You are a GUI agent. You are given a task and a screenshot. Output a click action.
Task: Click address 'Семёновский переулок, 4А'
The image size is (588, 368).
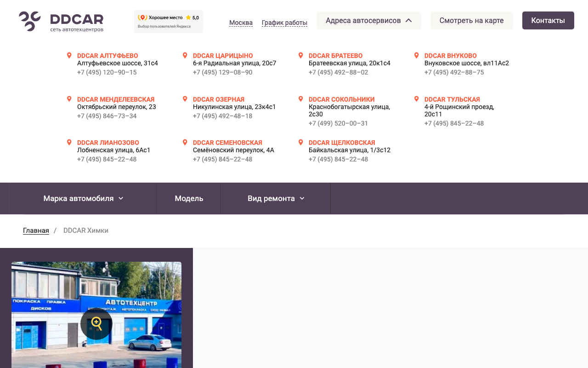233,150
